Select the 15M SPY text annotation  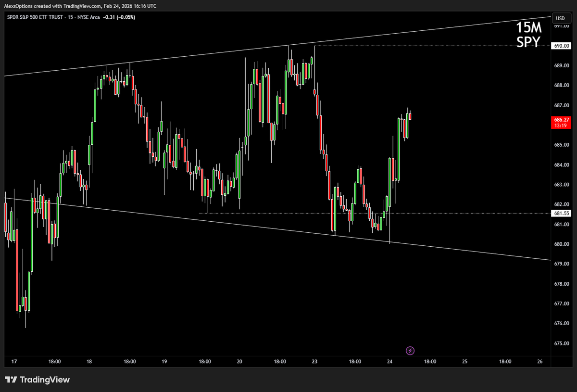coord(529,34)
